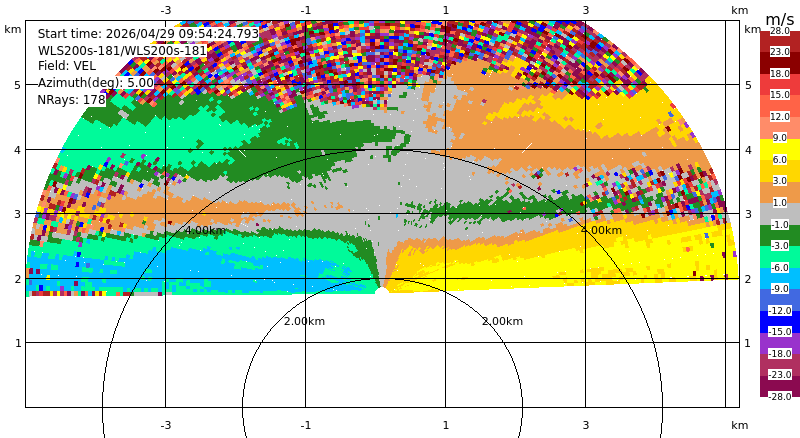The height and width of the screenshot is (438, 800).
Task: Click the Start time label text
Action: [148, 34]
